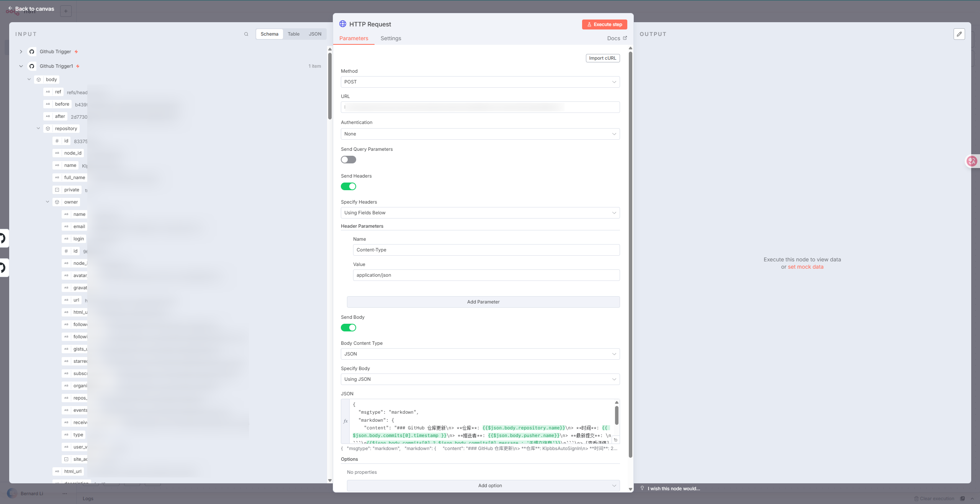980x504 pixels.
Task: Enable Send Query Parameters toggle
Action: coord(348,160)
